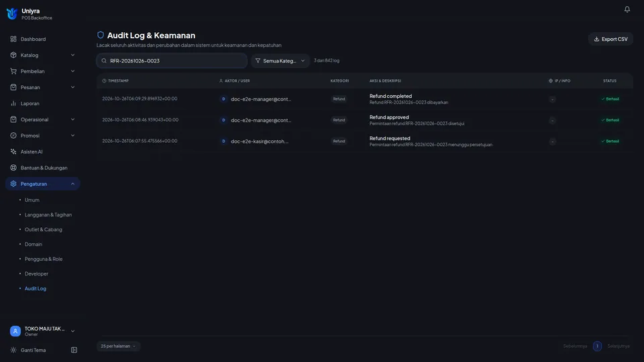Click the Status column header

[x=610, y=81]
